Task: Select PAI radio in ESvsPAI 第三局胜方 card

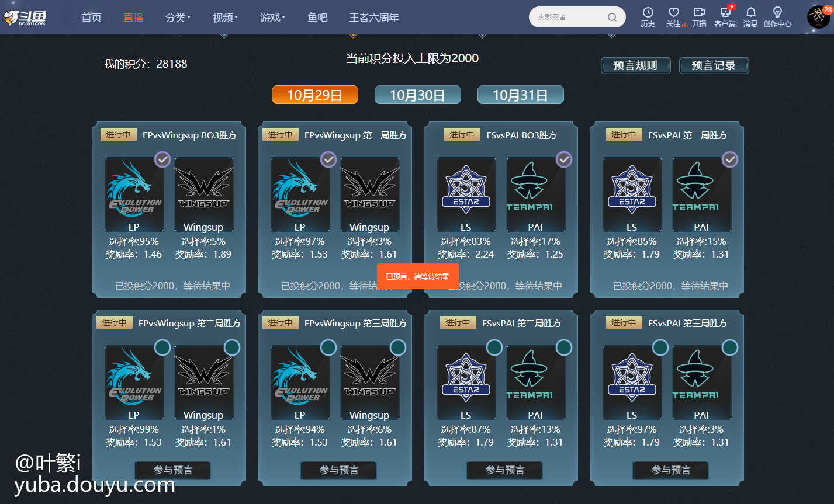Action: pos(730,347)
